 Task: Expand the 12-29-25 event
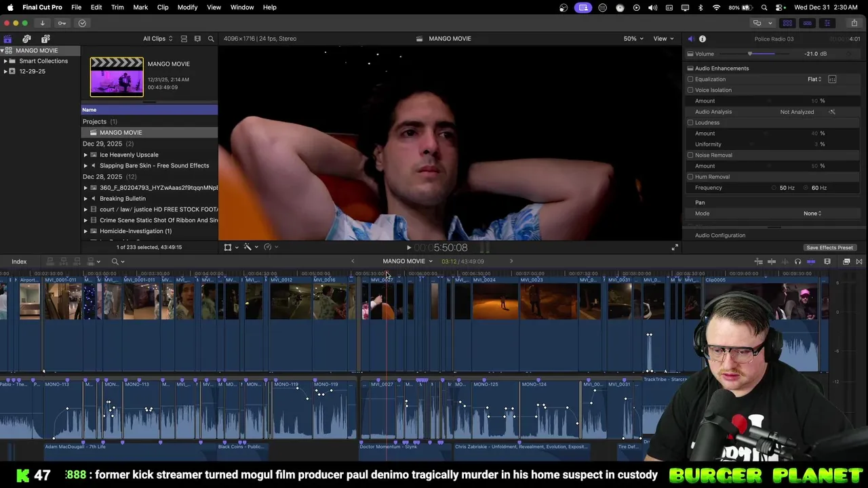tap(5, 71)
